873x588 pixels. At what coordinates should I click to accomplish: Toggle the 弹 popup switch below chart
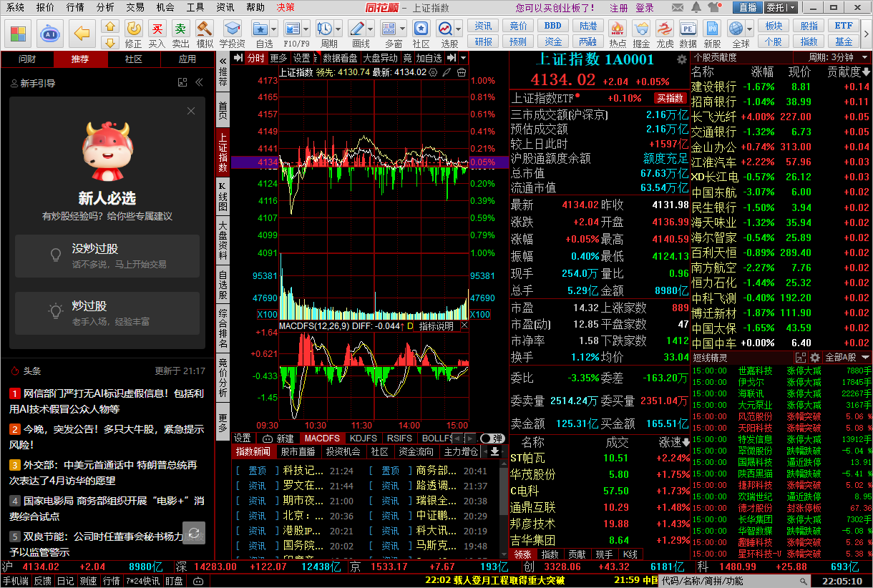pos(491,438)
